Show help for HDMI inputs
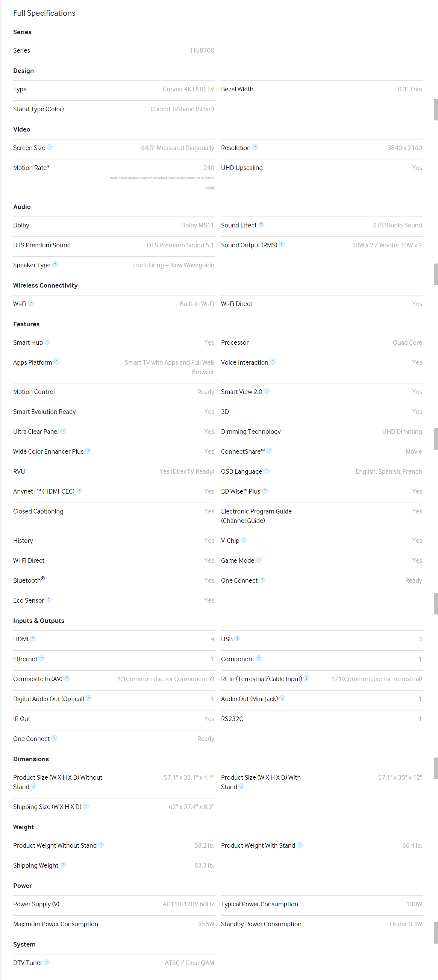This screenshot has width=438, height=980. 33,639
